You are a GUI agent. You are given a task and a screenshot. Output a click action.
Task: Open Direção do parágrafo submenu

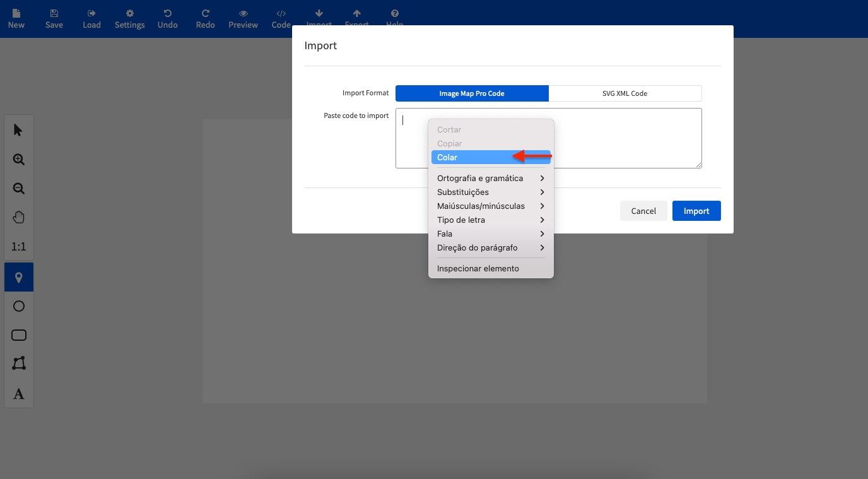[x=491, y=247]
